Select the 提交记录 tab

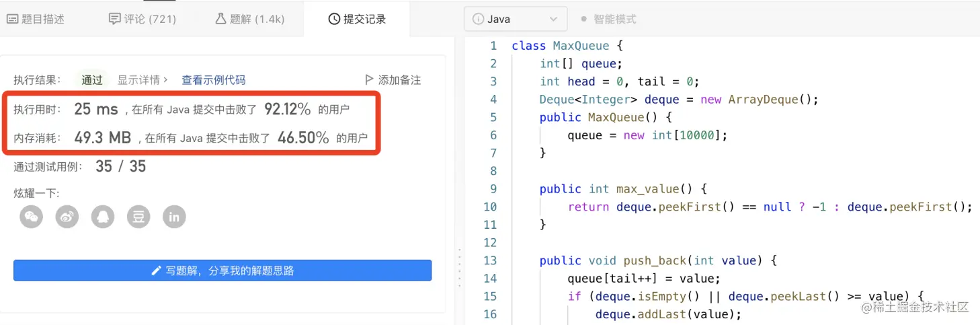point(357,19)
